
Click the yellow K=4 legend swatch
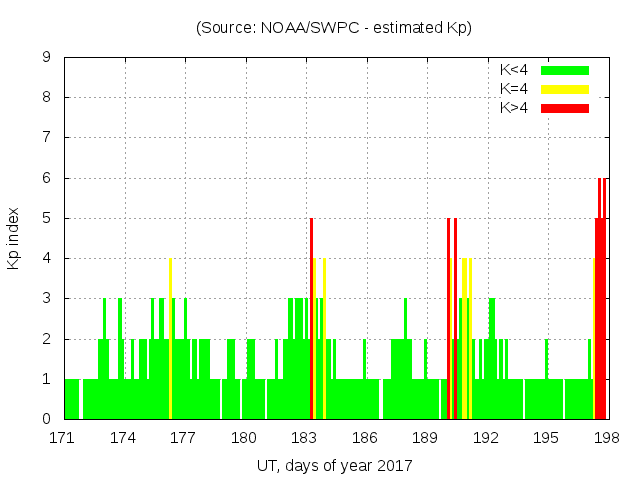pos(565,89)
